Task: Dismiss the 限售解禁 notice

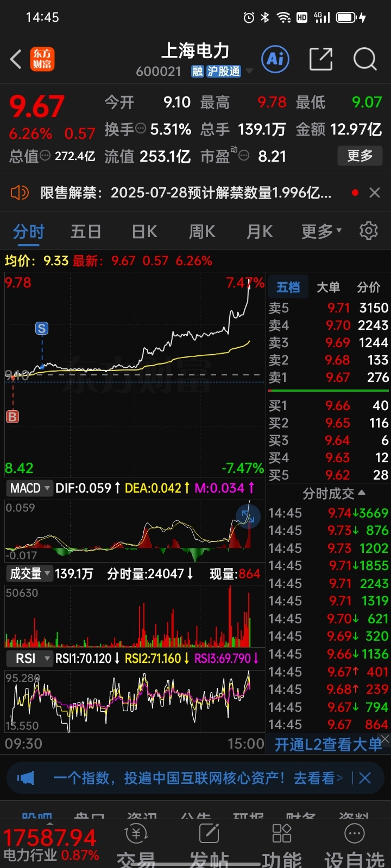Action: click(374, 193)
